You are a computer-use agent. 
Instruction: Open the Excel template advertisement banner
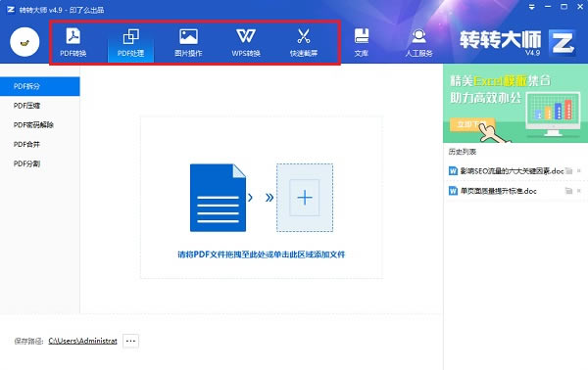[515, 104]
